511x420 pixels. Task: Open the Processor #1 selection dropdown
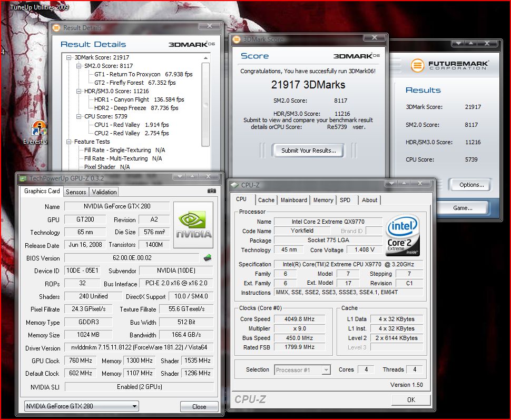302,370
